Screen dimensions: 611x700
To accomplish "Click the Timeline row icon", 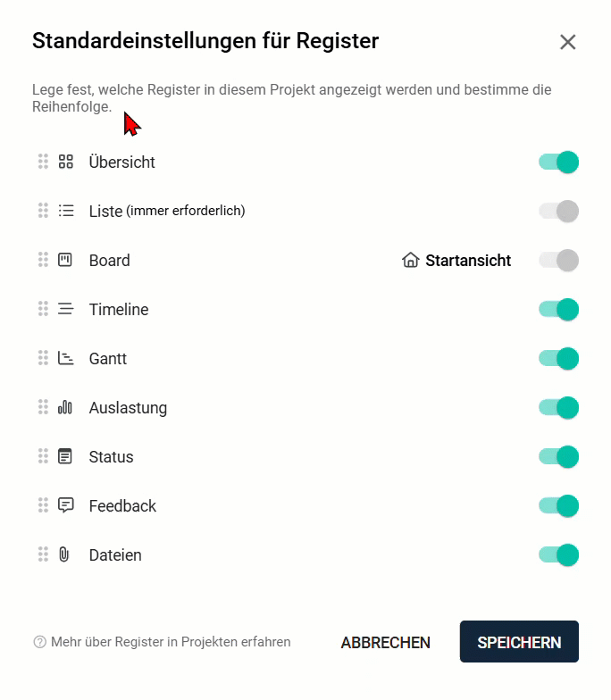I will point(65,309).
